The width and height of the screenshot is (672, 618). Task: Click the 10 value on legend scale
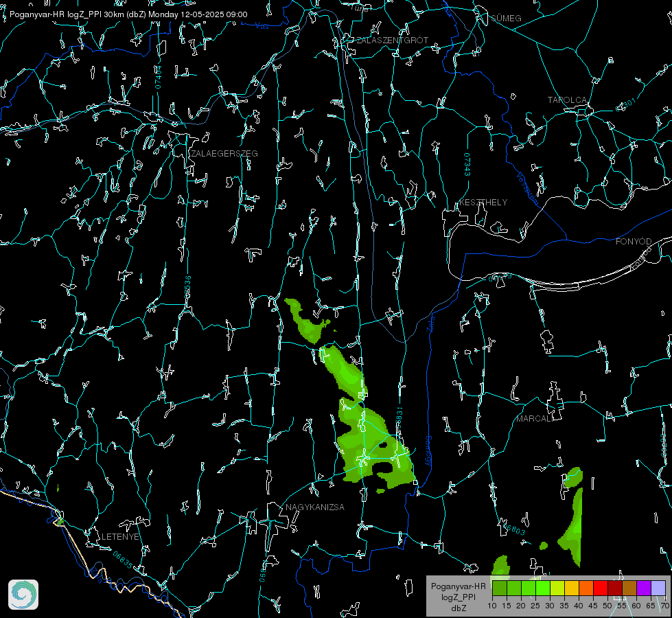tap(492, 606)
